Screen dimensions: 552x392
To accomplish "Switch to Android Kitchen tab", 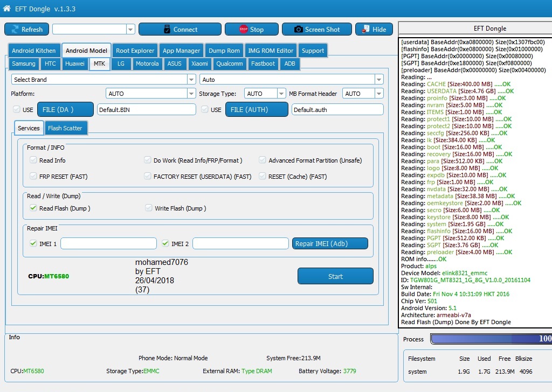I will [x=34, y=51].
